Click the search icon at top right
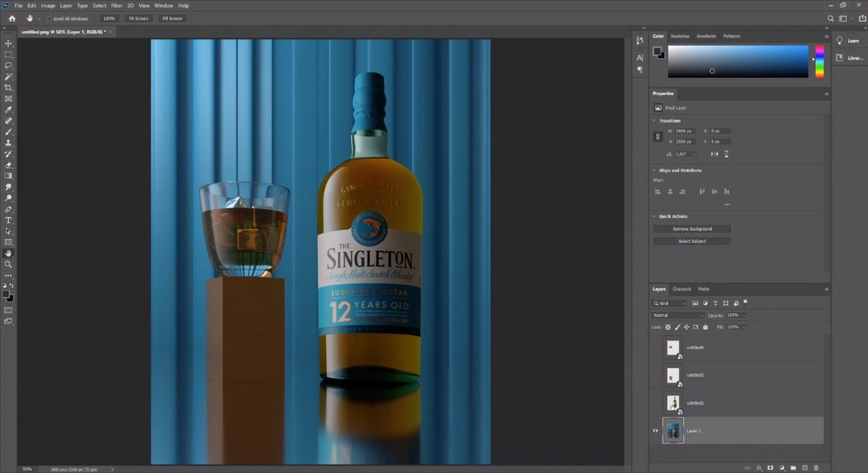 coord(831,18)
